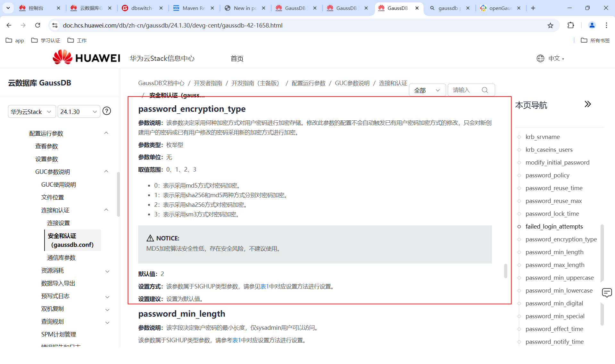
Task: Click the left sidebar scrollbar thumb
Action: (118, 194)
